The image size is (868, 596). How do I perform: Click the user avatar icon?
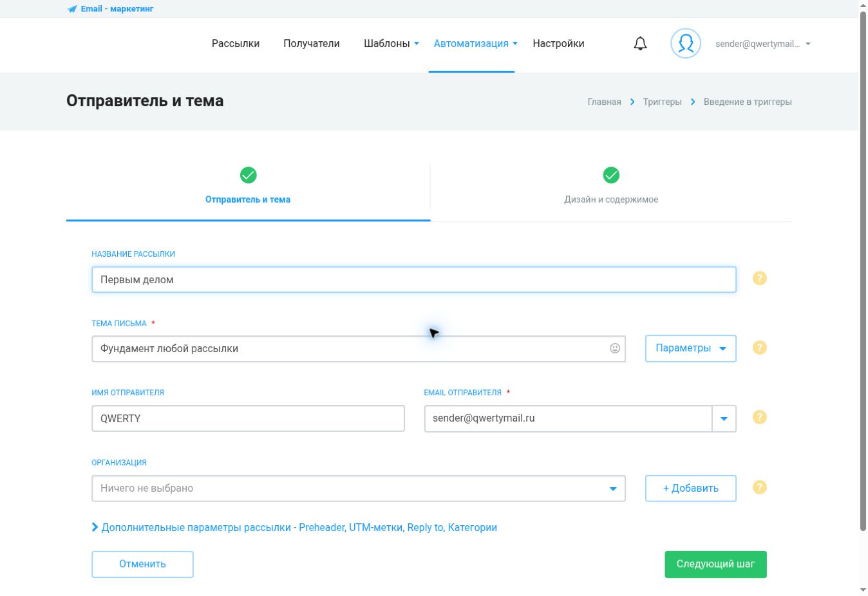pos(686,44)
